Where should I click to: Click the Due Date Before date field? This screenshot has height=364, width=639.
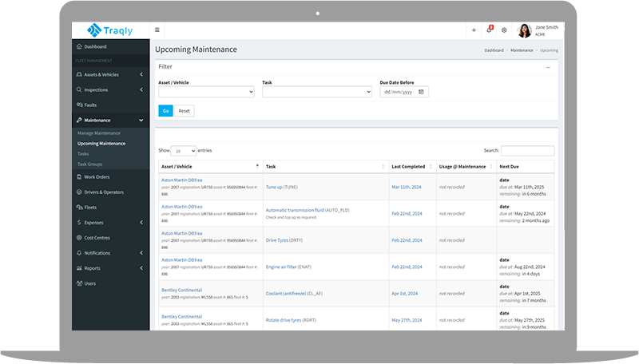pos(404,92)
